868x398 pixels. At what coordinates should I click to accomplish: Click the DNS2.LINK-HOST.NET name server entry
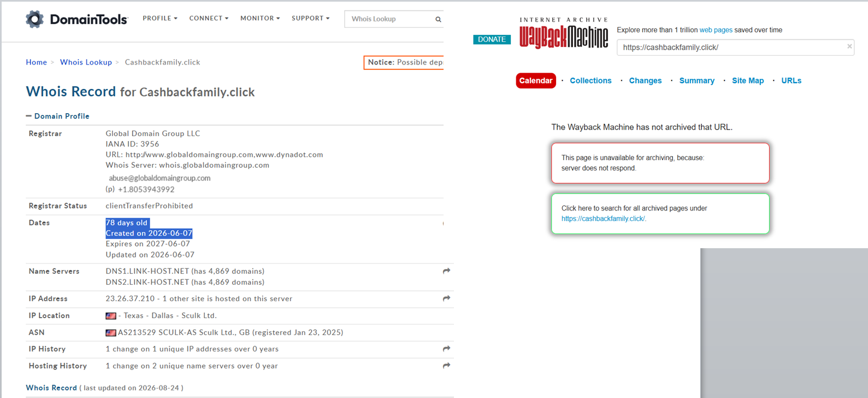click(x=185, y=282)
